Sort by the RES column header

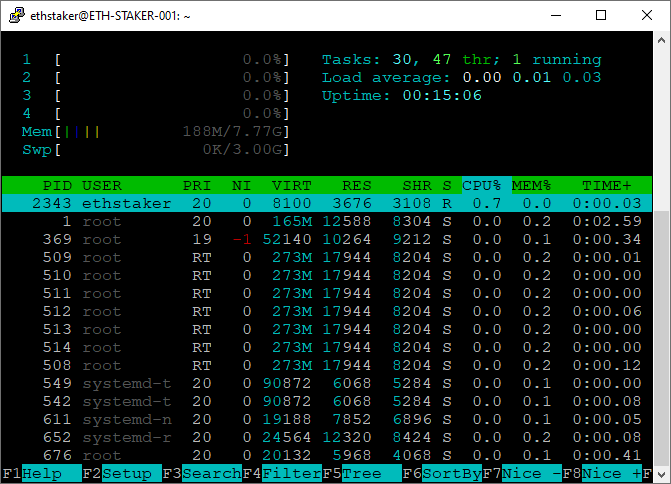tap(357, 186)
